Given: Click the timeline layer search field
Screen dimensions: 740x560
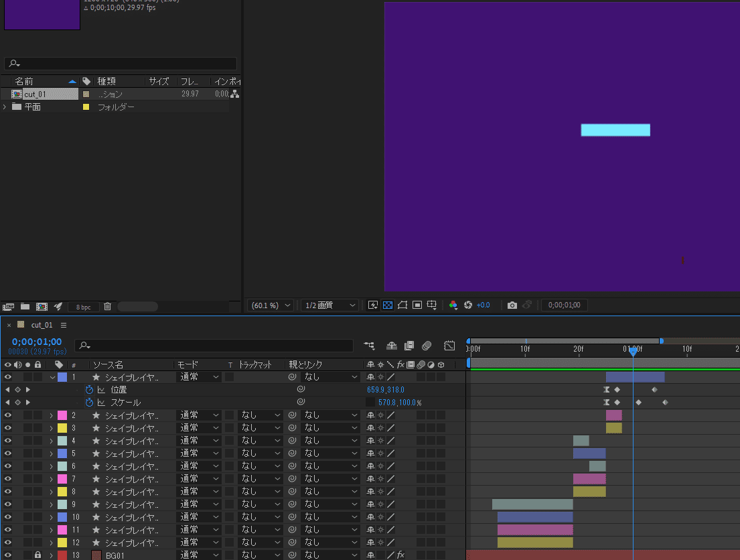Looking at the screenshot, I should (214, 346).
